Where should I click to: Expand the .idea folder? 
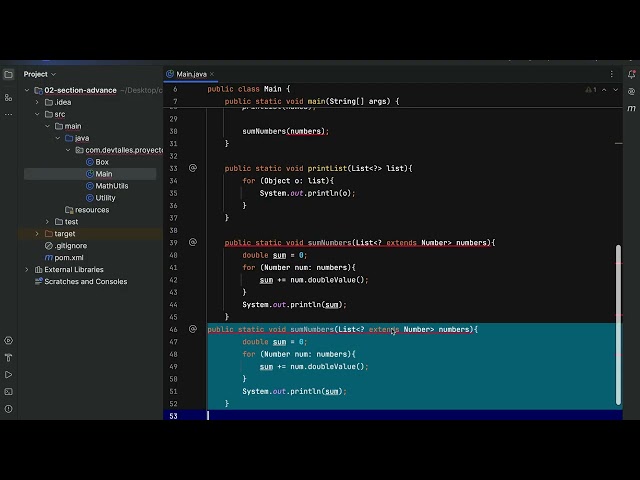[37, 102]
